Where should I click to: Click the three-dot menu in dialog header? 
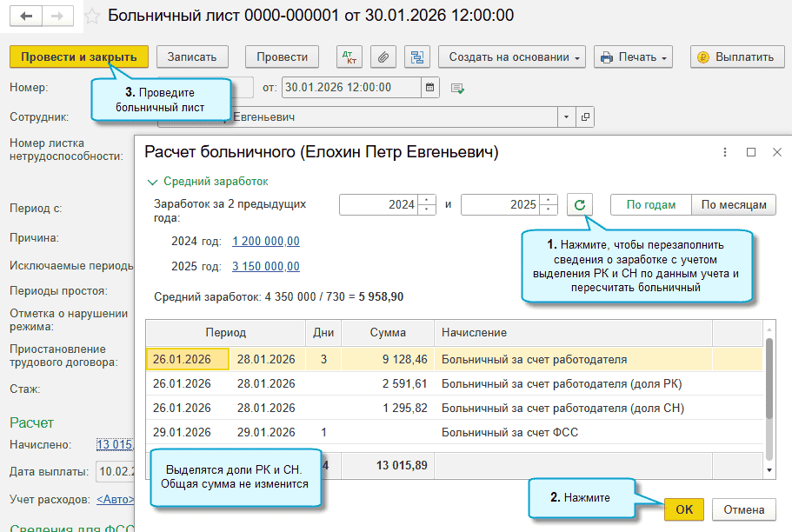[x=725, y=152]
